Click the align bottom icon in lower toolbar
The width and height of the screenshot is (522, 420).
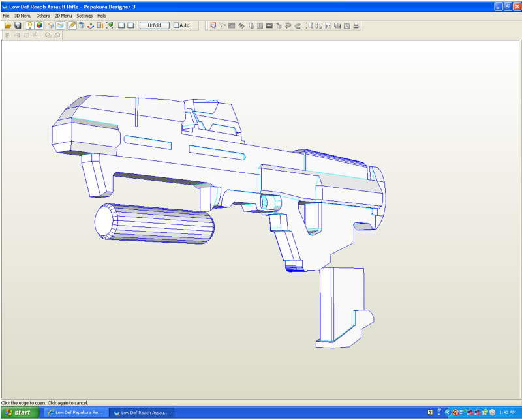[36, 35]
